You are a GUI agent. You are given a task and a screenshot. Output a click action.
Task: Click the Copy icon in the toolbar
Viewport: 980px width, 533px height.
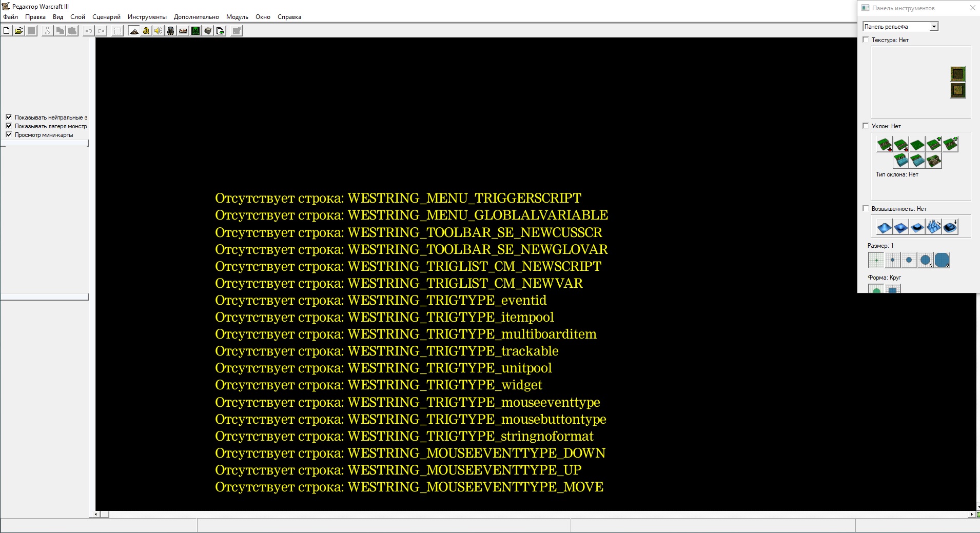click(x=60, y=31)
